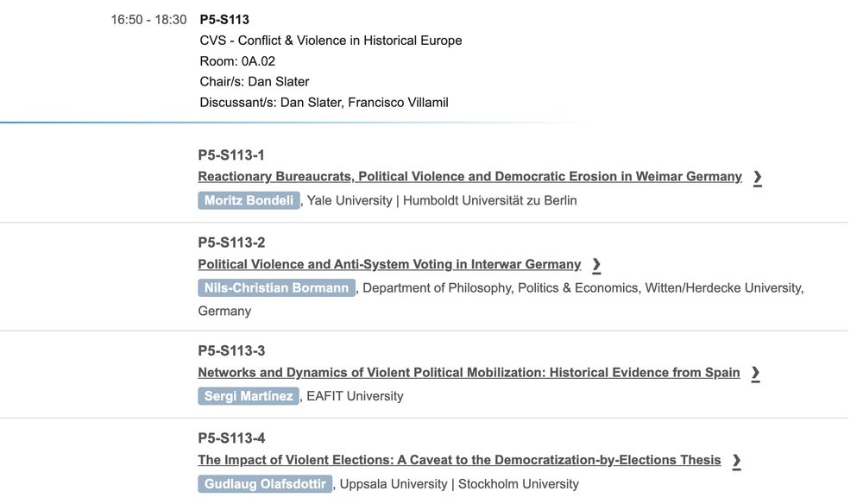Click the Sergi Martínez author badge

[x=249, y=396]
